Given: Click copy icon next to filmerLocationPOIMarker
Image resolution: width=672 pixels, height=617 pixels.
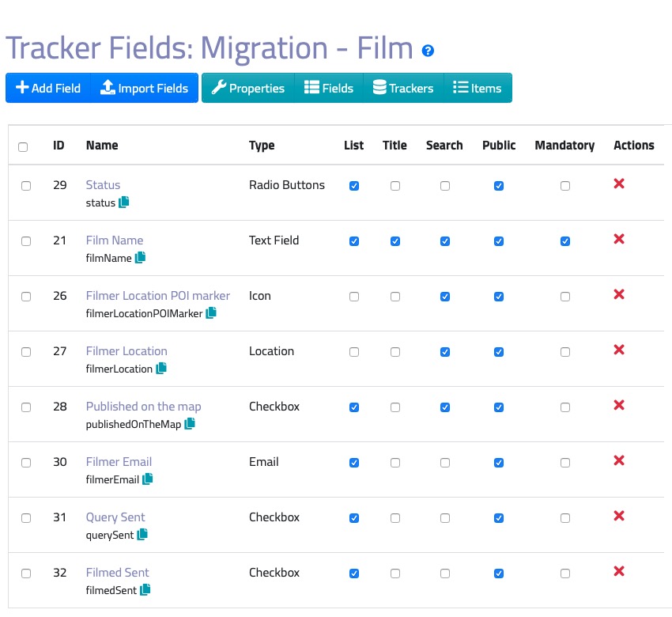Looking at the screenshot, I should tap(210, 313).
